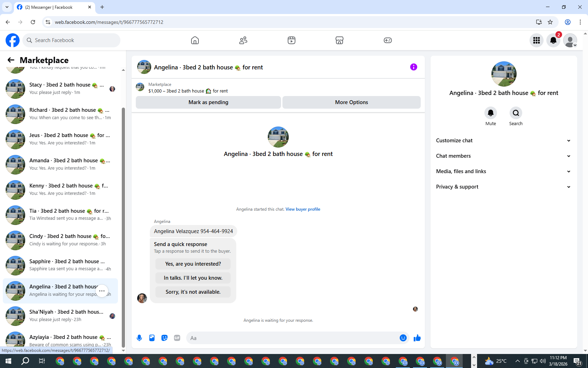Send a thumbs-up like
This screenshot has width=588, height=368.
coord(417,338)
